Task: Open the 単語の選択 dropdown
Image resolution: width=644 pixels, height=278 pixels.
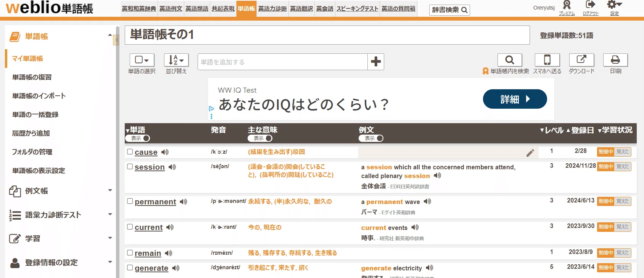Action: coord(142,60)
